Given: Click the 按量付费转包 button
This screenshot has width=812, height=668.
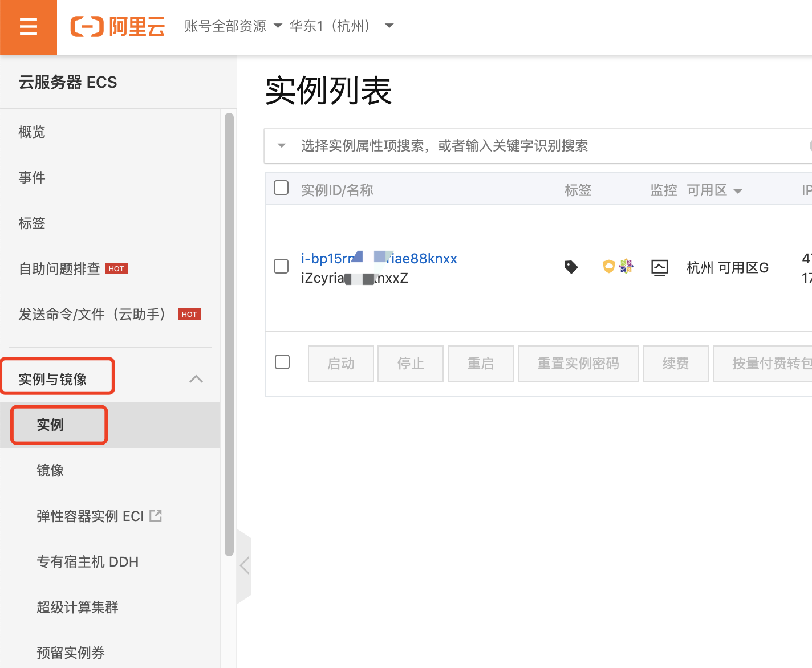Looking at the screenshot, I should (x=762, y=364).
